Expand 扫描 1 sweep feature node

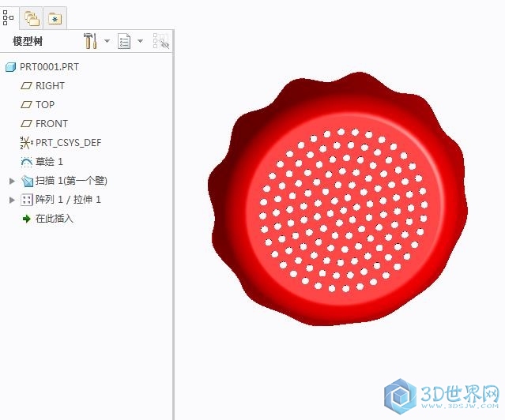click(12, 181)
